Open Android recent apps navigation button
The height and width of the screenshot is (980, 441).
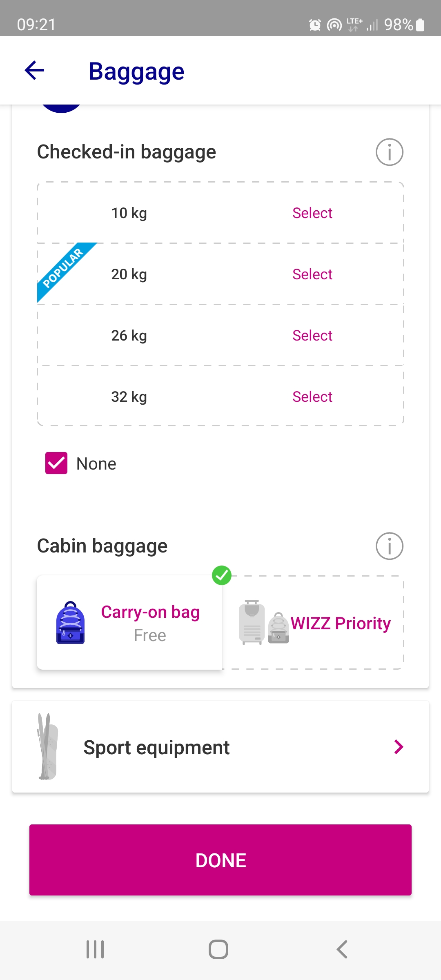point(95,949)
